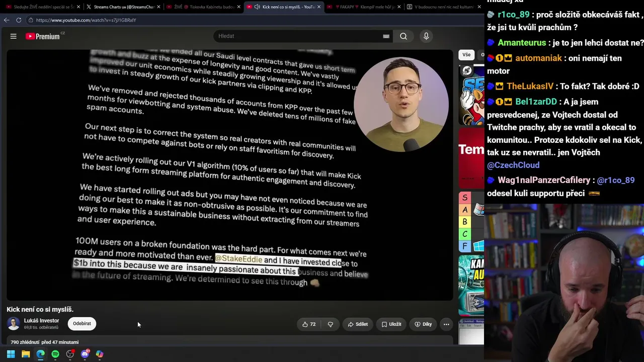Click the @StakeEddie mention in the video
644x362 pixels.
click(238, 259)
